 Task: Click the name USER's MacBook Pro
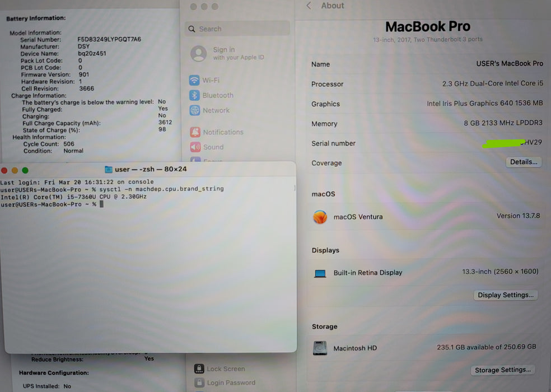pos(510,64)
